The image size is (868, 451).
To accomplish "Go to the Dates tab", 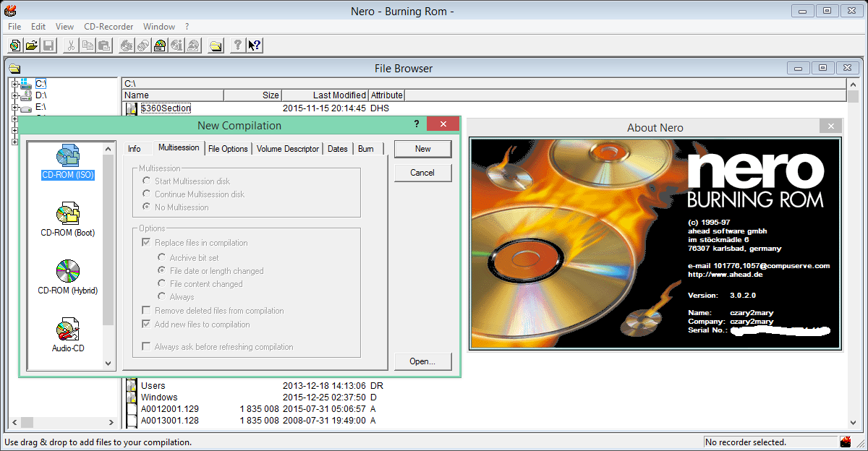I will 338,149.
